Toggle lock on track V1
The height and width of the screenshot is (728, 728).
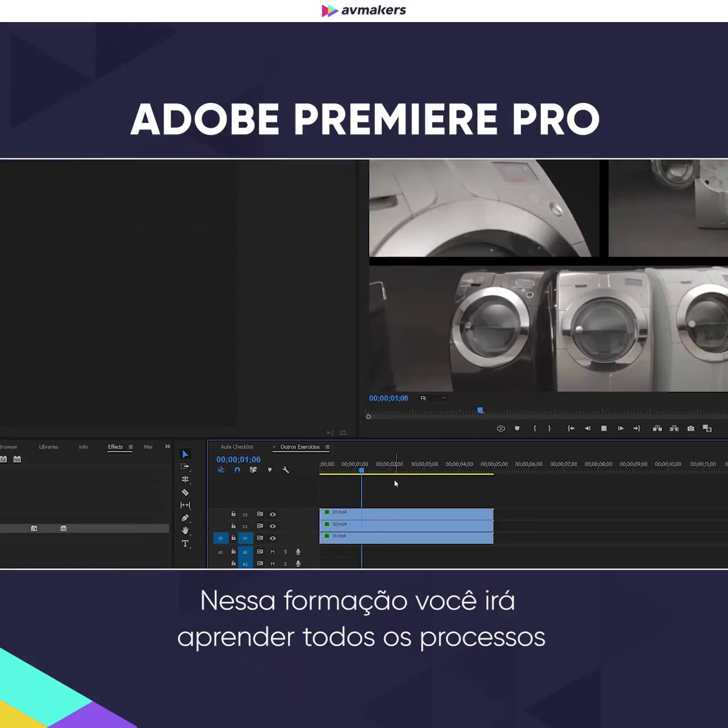pos(233,537)
